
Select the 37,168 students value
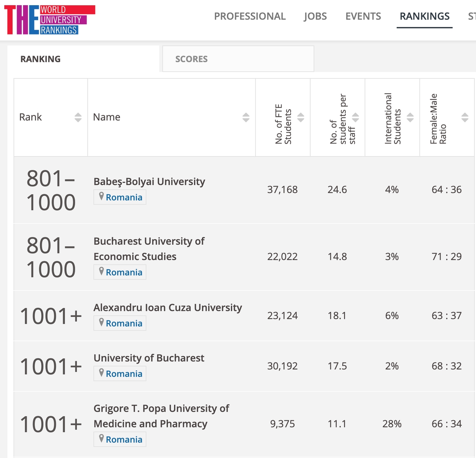(282, 190)
